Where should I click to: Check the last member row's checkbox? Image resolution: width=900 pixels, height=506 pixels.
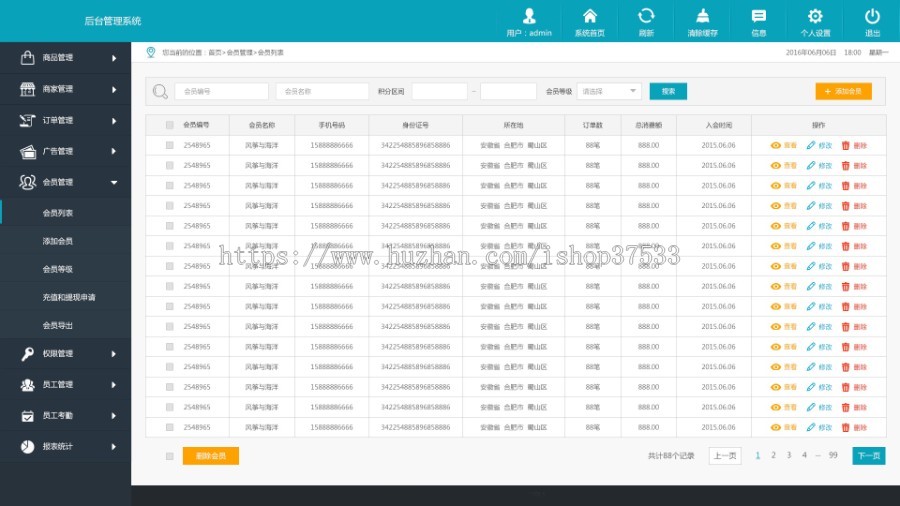[169, 427]
